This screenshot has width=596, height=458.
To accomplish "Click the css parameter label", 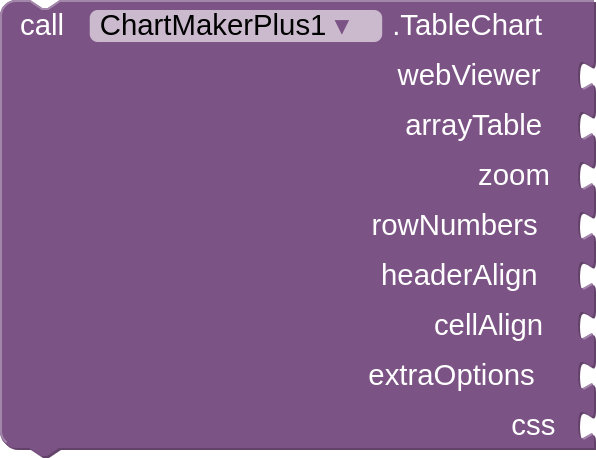I will coord(533,426).
